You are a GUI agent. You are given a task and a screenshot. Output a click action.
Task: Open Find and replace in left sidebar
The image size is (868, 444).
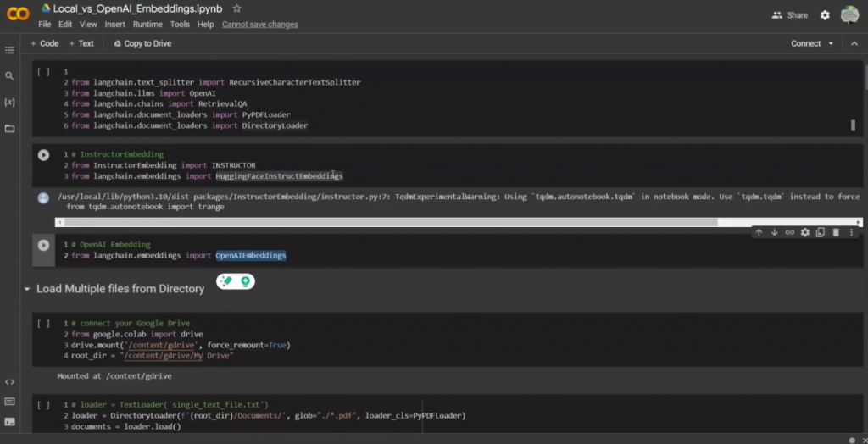click(x=9, y=76)
